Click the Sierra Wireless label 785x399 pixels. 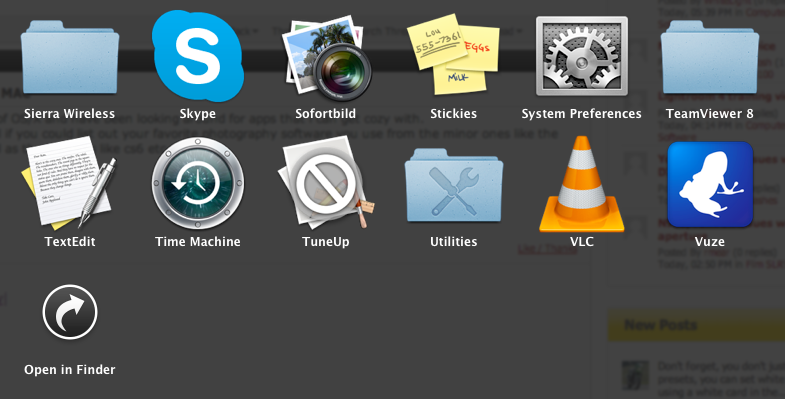(70, 114)
